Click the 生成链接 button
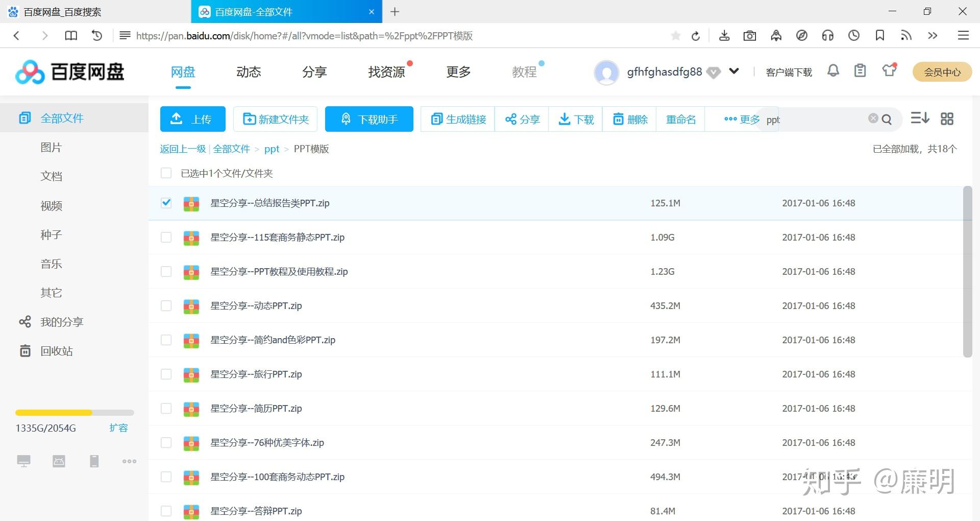Screen dimensions: 980x521 pyautogui.click(x=458, y=119)
